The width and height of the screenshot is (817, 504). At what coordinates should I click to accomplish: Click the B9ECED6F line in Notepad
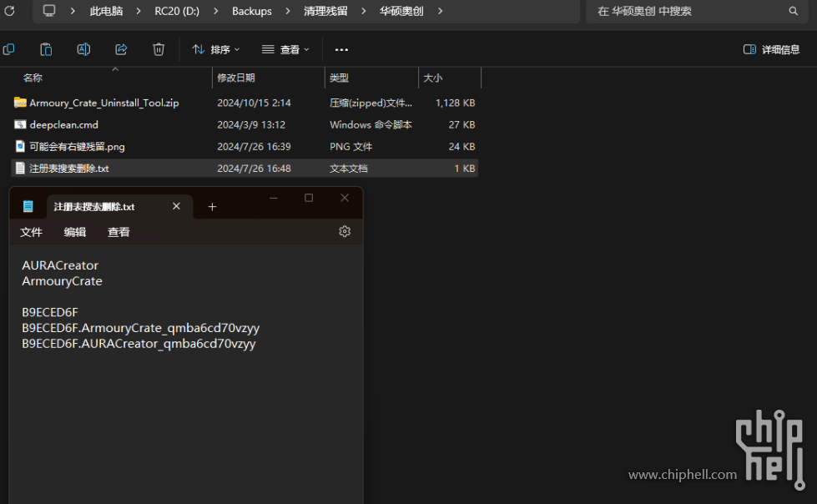click(50, 312)
